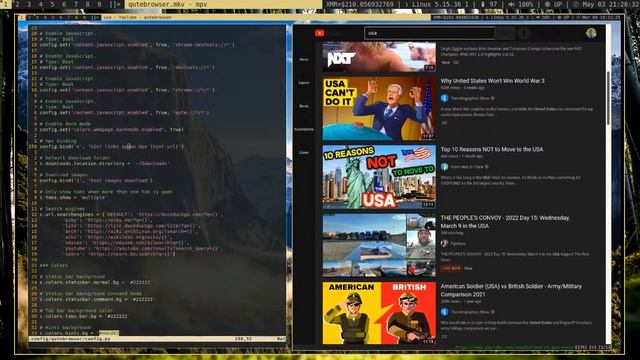Open Shorts in YouTube sidebar
The height and width of the screenshot is (360, 640).
[x=304, y=106]
